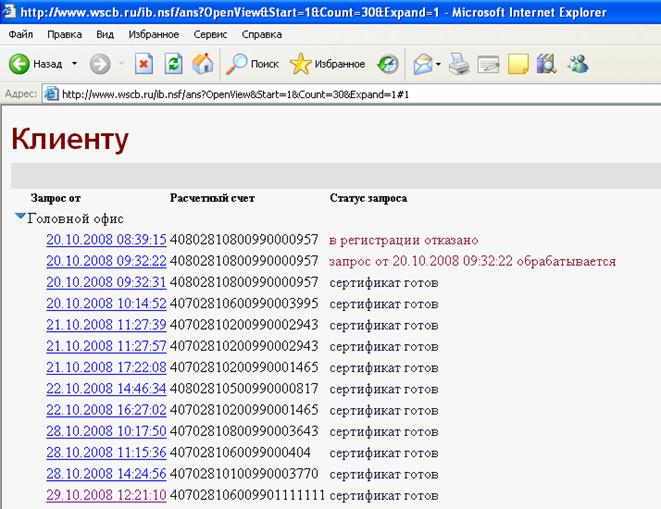Open request 20.10.2008 08:39:15 link
Viewport: 661px width, 509px height.
[106, 240]
